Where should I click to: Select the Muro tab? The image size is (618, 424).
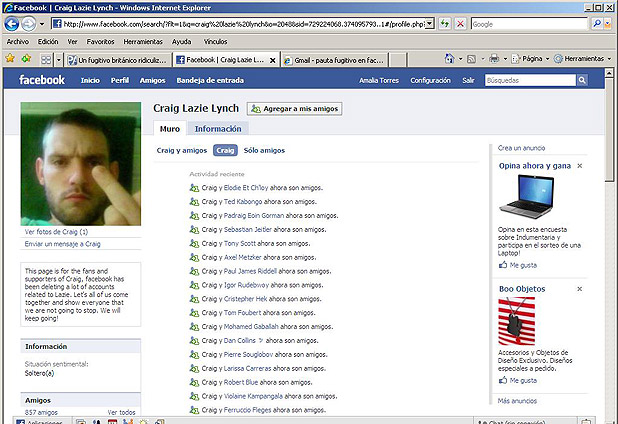pyautogui.click(x=169, y=128)
